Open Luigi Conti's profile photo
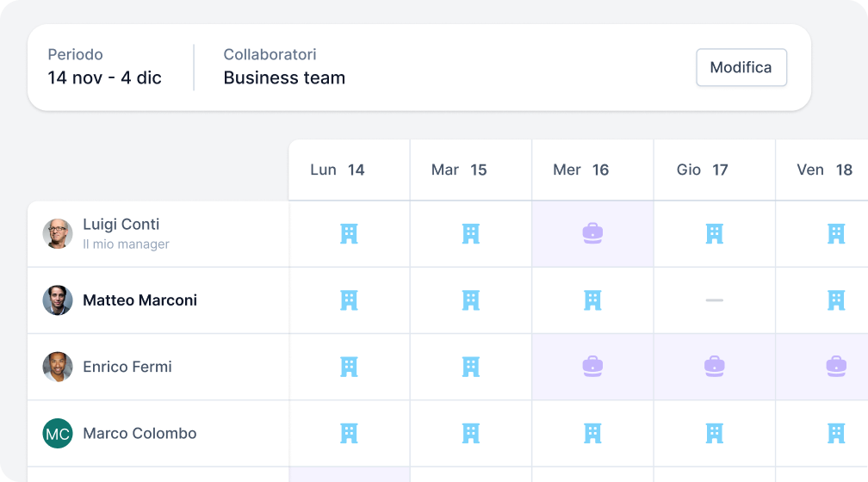Image resolution: width=868 pixels, height=482 pixels. (58, 233)
